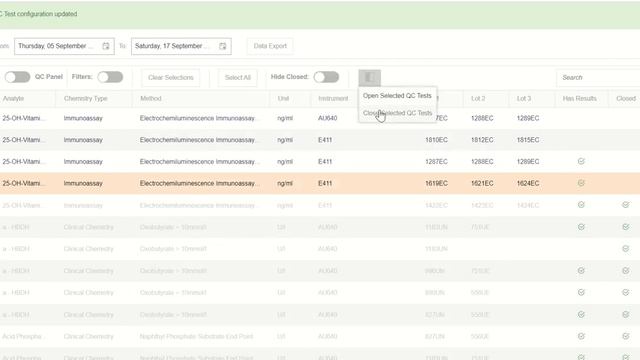Toggle the QC Panel switch

point(18,77)
